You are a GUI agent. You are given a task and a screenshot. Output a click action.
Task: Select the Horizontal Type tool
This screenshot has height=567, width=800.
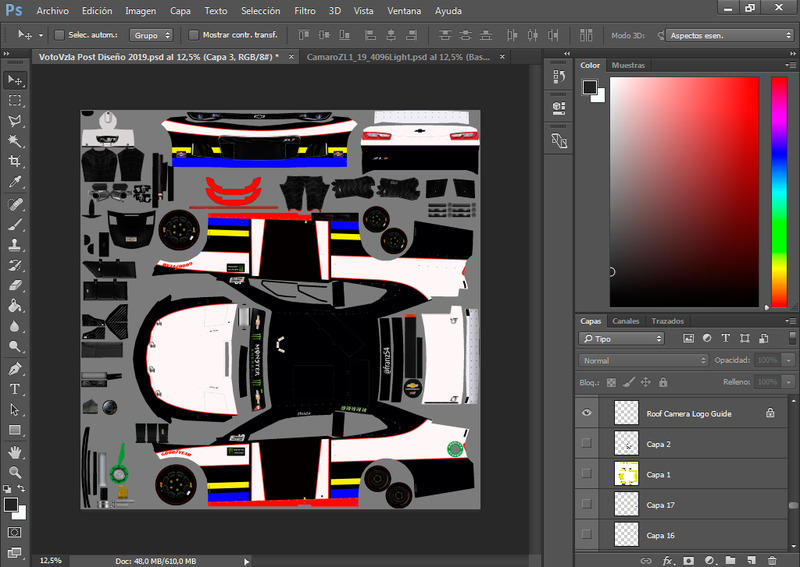[x=15, y=389]
